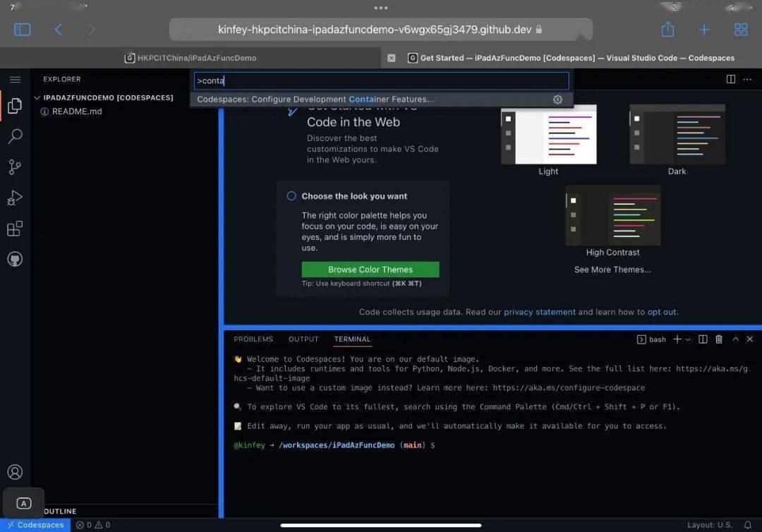Expand the OUTLINE section
The image size is (762, 532).
[x=59, y=511]
